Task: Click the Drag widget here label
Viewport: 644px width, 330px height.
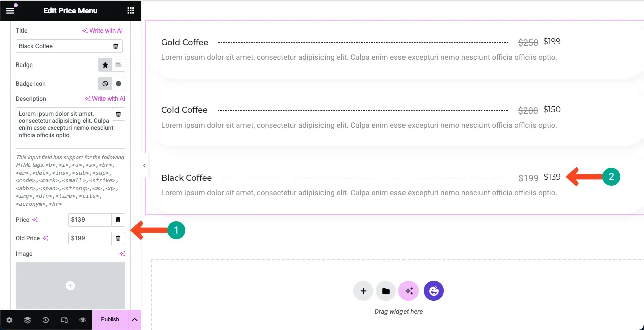Action: pos(398,311)
